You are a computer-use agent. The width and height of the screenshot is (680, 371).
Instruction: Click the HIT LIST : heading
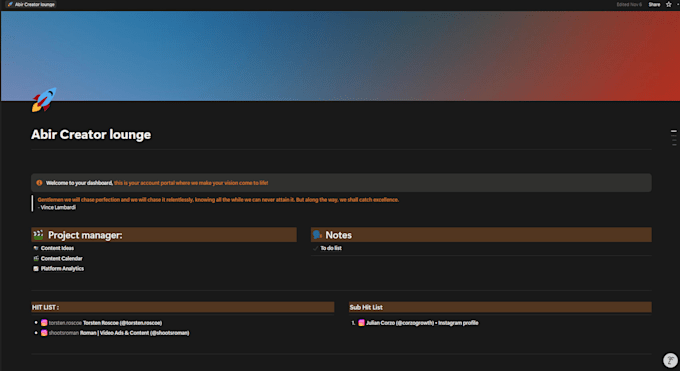46,307
